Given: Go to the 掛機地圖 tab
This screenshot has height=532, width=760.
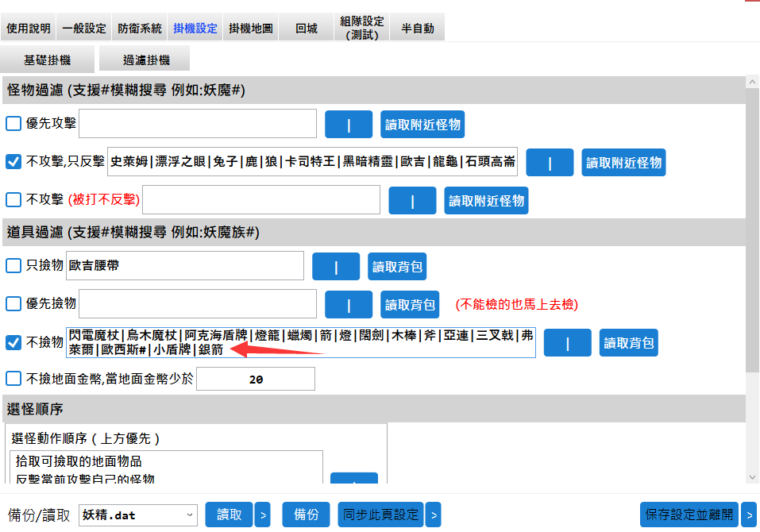Looking at the screenshot, I should point(251,28).
